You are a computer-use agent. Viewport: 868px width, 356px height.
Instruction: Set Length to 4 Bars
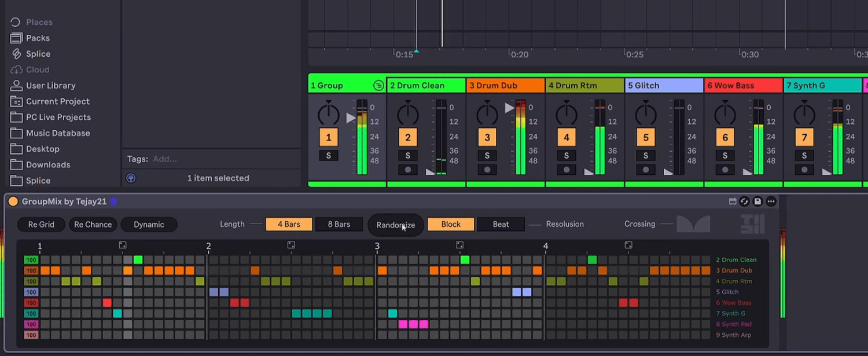(x=289, y=225)
